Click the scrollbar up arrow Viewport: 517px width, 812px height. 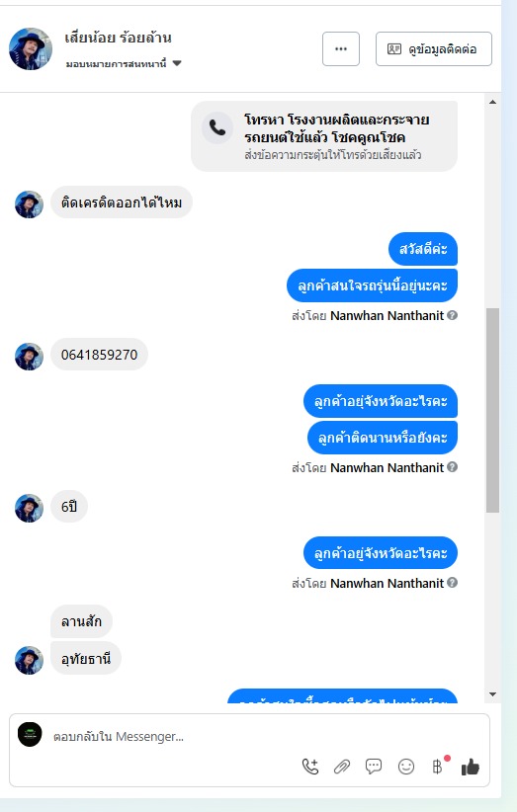pos(492,102)
